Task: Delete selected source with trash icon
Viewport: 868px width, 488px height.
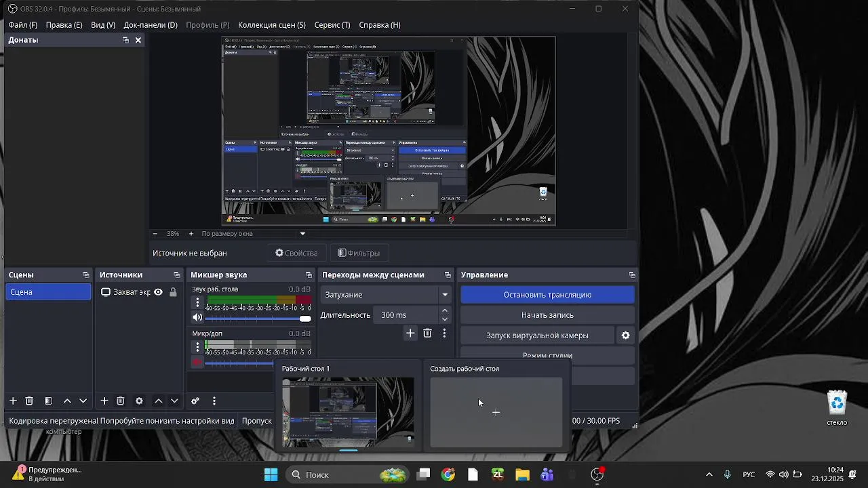Action: point(121,401)
